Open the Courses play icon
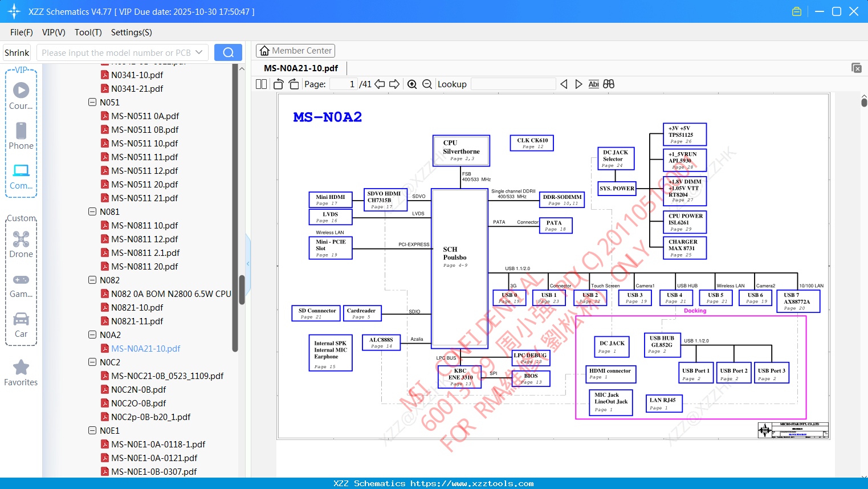 21,90
